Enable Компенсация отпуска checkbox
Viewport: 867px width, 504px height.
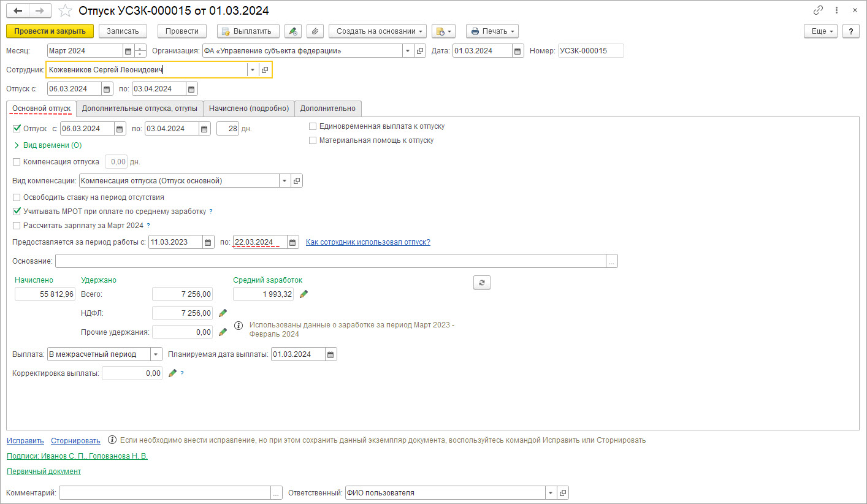coord(17,162)
